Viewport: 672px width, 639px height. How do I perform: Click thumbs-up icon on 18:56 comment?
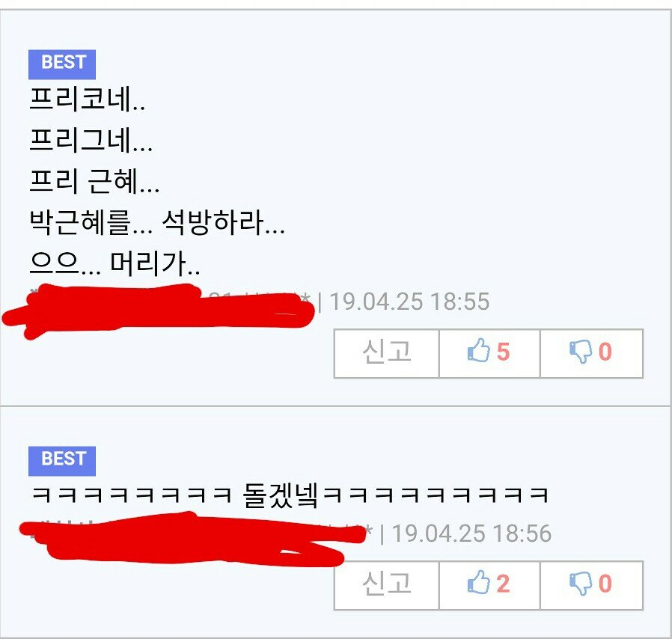[478, 582]
